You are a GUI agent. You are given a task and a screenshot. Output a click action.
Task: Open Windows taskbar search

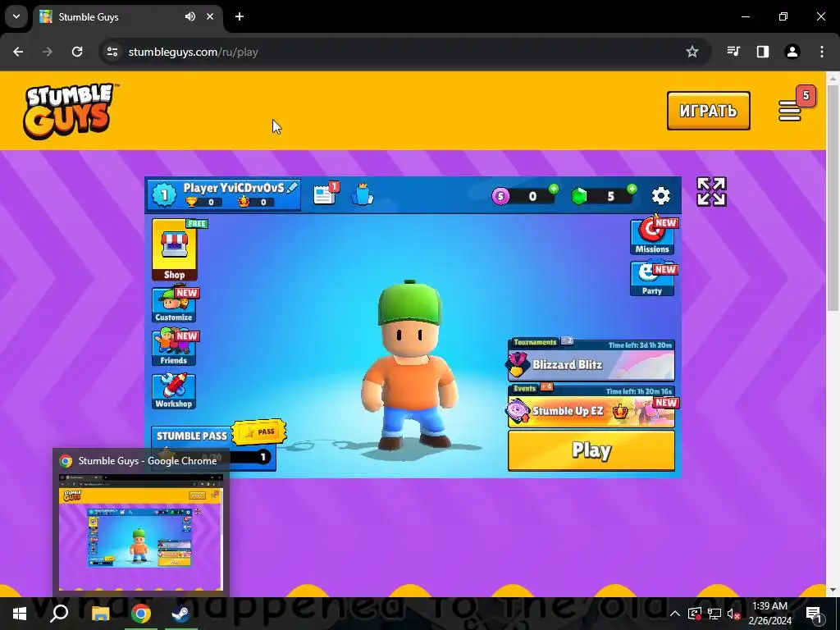(x=59, y=614)
